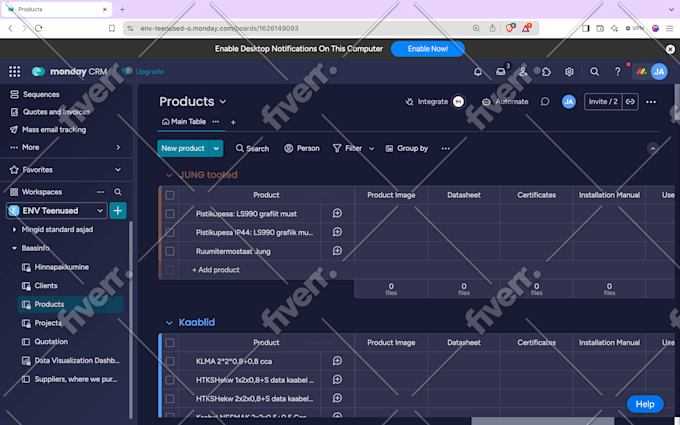Image resolution: width=680 pixels, height=425 pixels.
Task: Open the New product dropdown arrow
Action: [x=216, y=148]
